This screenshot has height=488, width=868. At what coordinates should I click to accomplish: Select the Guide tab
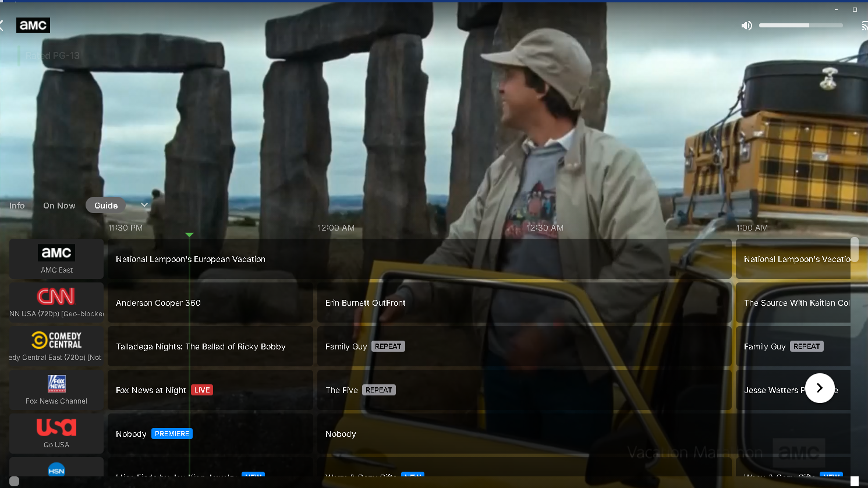coord(106,205)
